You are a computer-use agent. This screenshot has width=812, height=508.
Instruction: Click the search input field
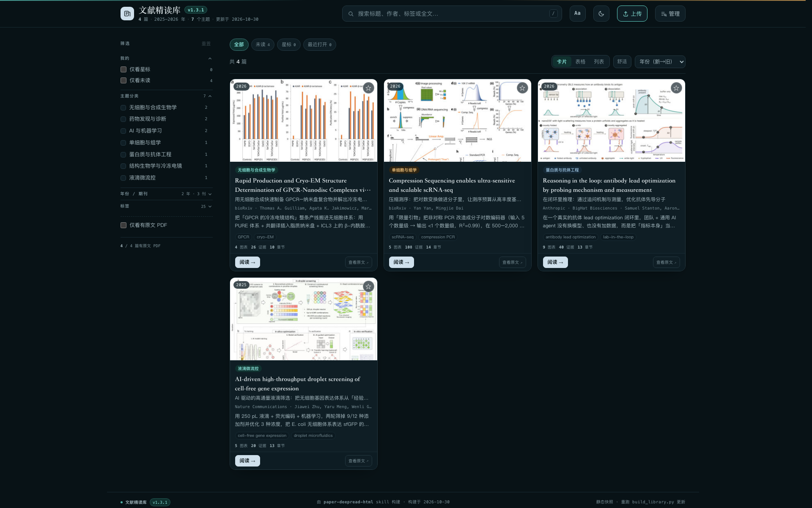[x=452, y=14]
